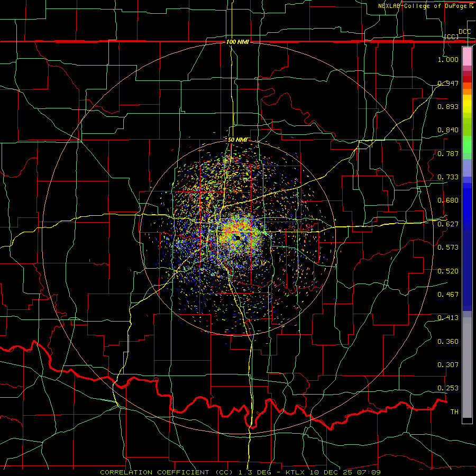Viewport: 476px width, 476px height.
Task: Click the 100 NMI range ring label
Action: (237, 42)
